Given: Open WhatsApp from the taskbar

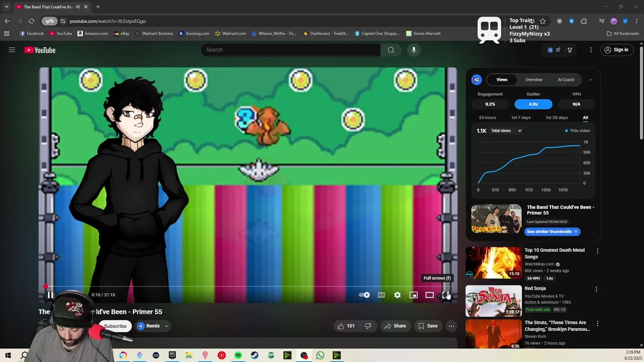Looking at the screenshot, I should [x=320, y=355].
